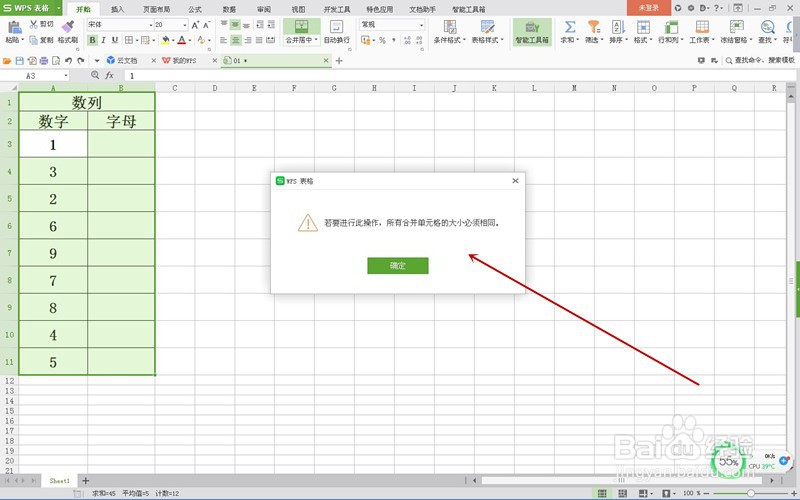
Task: Switch to page break preview in status bar
Action: [x=622, y=493]
